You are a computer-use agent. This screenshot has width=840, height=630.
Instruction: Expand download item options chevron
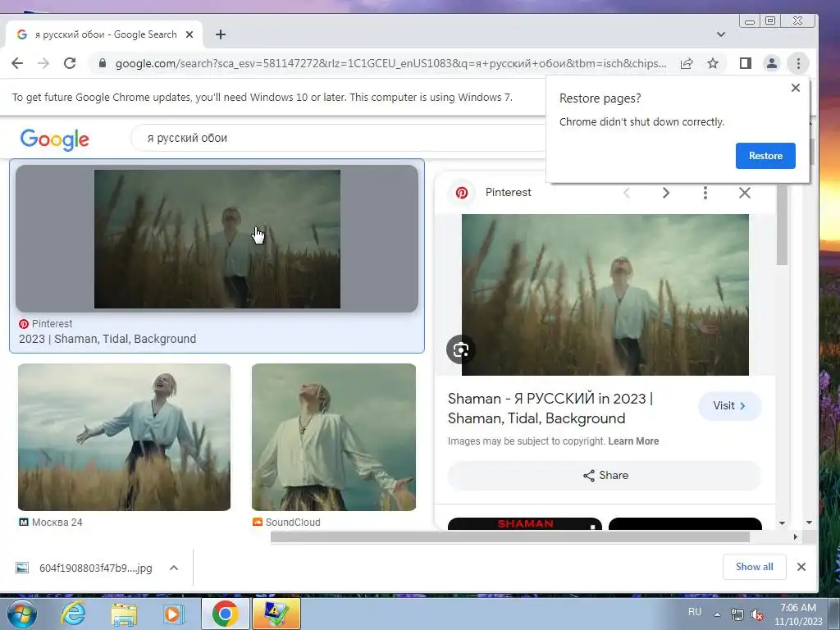[x=174, y=568]
